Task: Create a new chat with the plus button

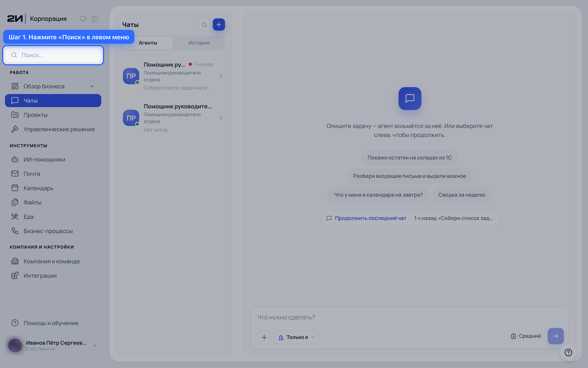Action: (219, 25)
